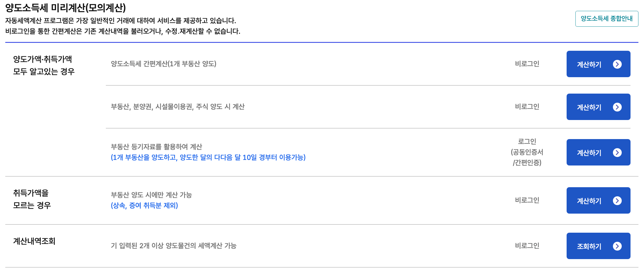Click the circle arrow icon beside 등기자료 계산하기
Image resolution: width=644 pixels, height=272 pixels.
[617, 152]
